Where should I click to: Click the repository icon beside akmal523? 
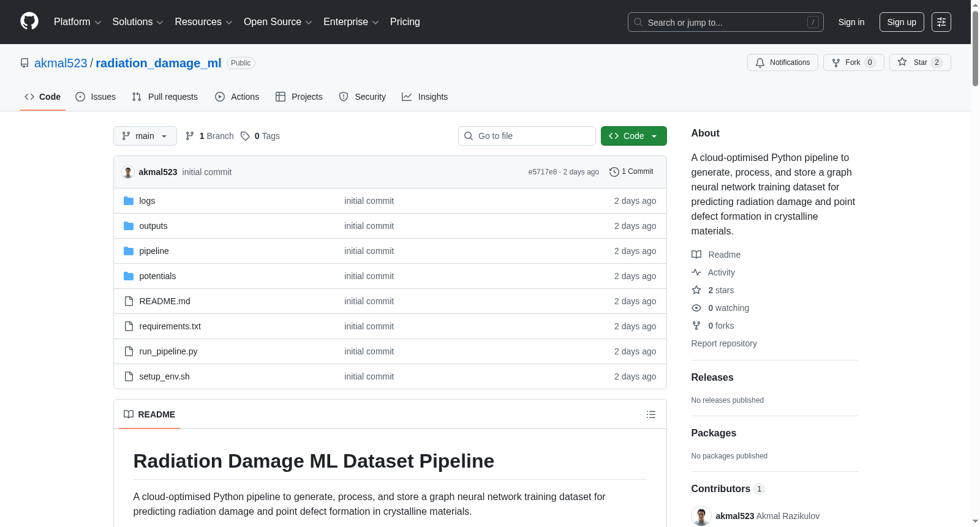24,63
